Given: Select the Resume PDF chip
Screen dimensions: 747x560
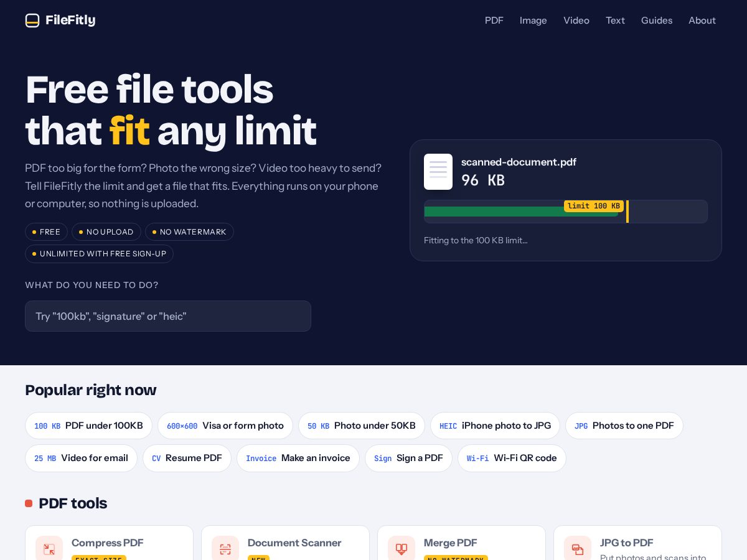Looking at the screenshot, I should coord(187,458).
